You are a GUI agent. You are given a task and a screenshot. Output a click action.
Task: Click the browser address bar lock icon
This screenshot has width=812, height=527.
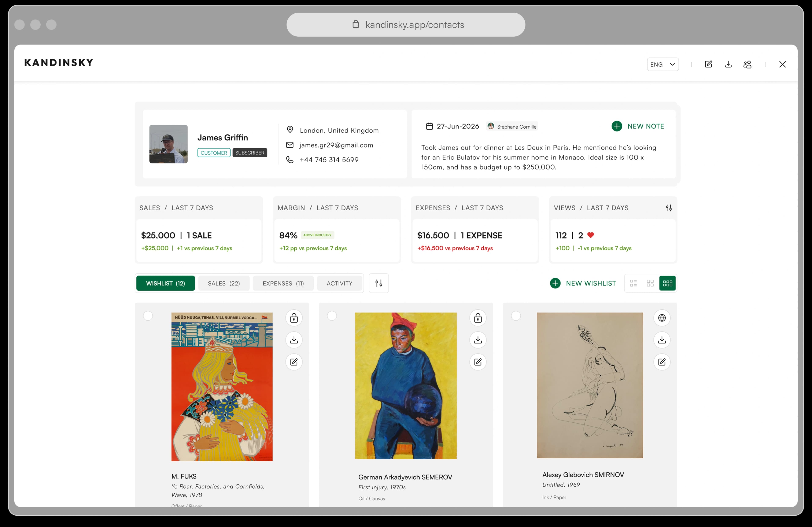tap(355, 24)
